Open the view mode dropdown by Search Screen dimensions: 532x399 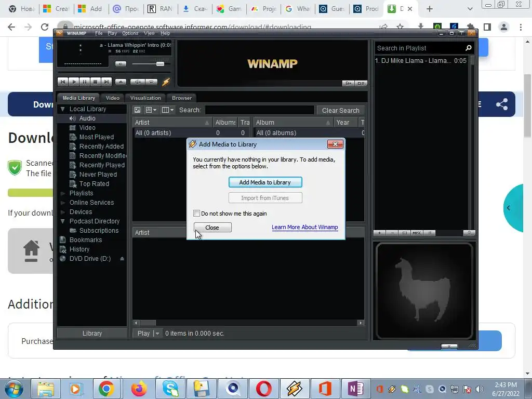(x=151, y=110)
